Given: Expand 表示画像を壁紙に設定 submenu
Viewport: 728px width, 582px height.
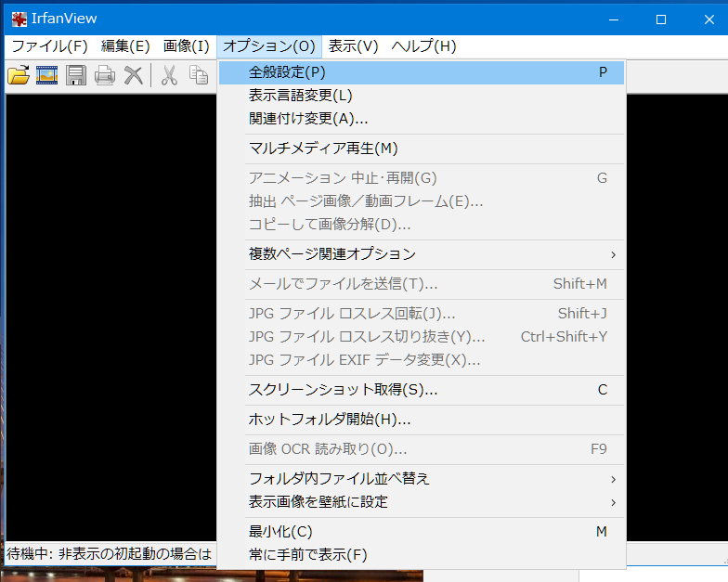Looking at the screenshot, I should pyautogui.click(x=422, y=502).
